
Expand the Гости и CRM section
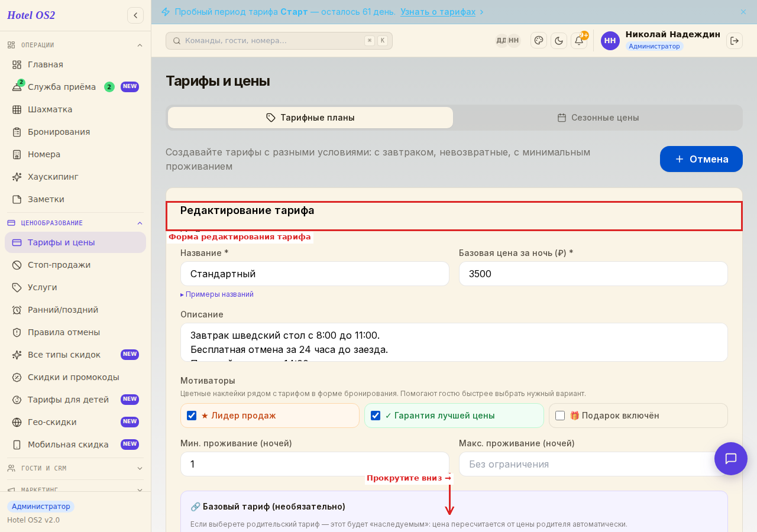pos(75,468)
